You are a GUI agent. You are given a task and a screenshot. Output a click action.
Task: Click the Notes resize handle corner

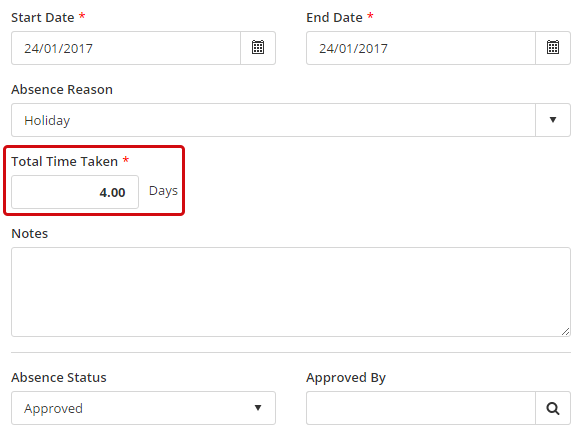(x=565, y=331)
